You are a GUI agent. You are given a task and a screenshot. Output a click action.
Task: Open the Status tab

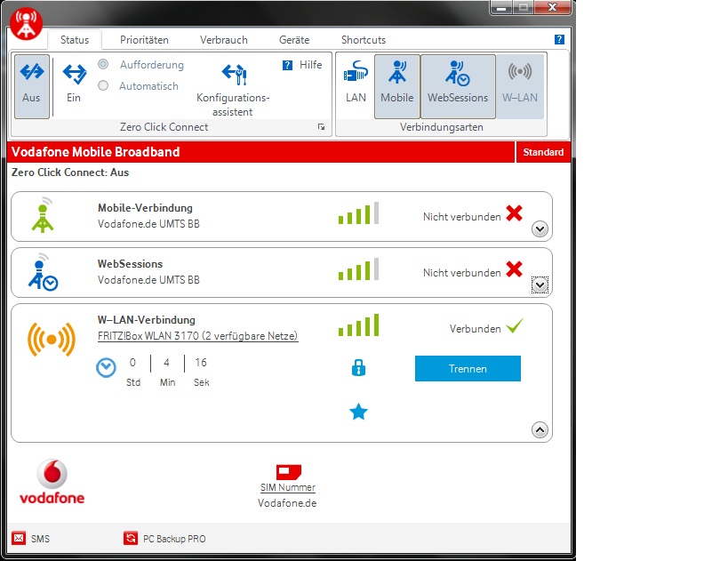[75, 40]
